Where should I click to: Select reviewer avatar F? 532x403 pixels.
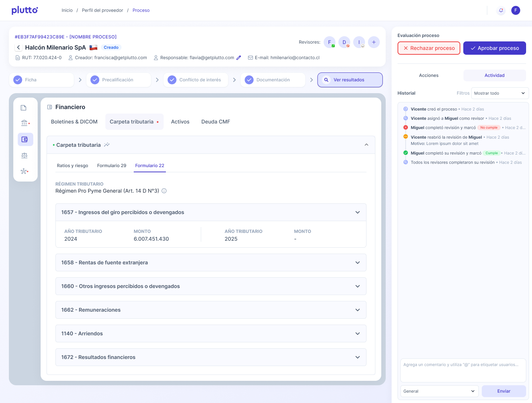pos(330,42)
